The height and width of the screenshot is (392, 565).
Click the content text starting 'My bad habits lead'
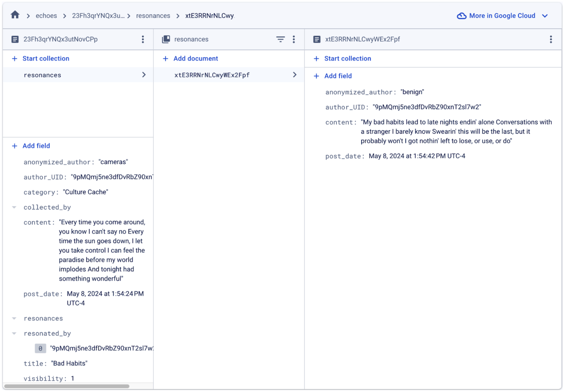coord(456,131)
